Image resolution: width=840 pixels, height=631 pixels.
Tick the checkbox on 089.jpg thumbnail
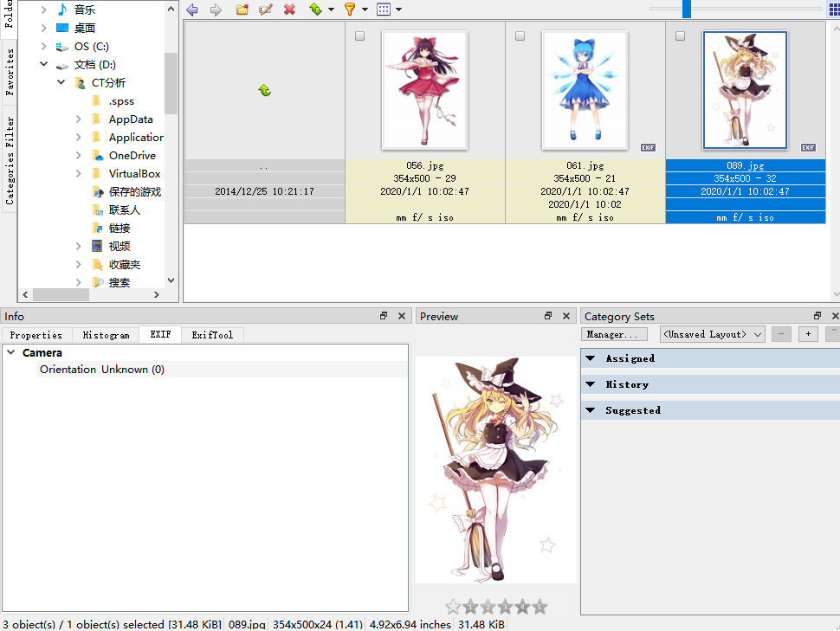[x=681, y=36]
